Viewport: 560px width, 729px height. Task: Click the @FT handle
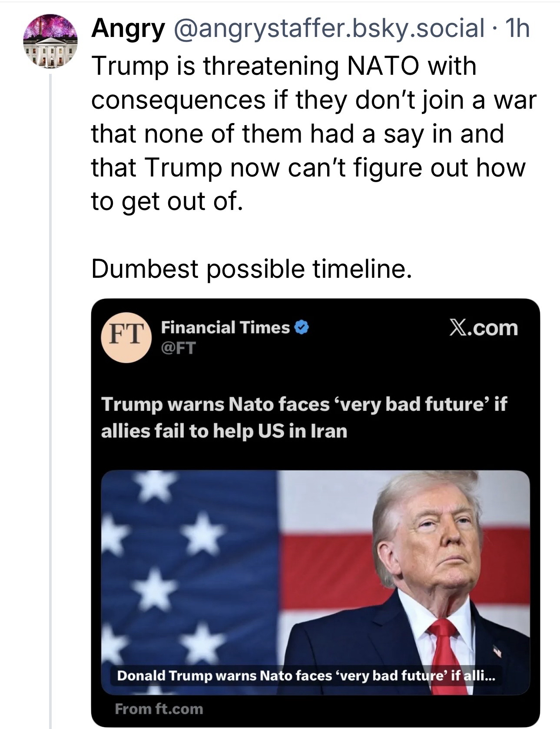point(179,347)
